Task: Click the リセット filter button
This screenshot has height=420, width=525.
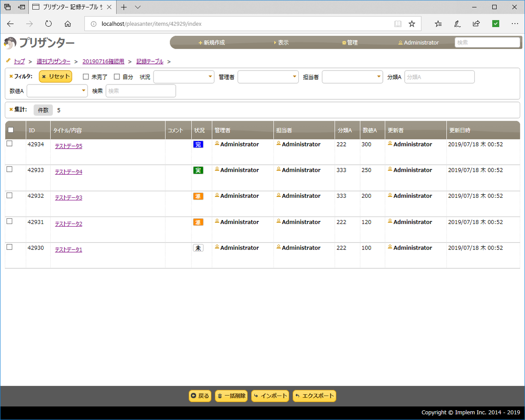Action: click(x=56, y=76)
